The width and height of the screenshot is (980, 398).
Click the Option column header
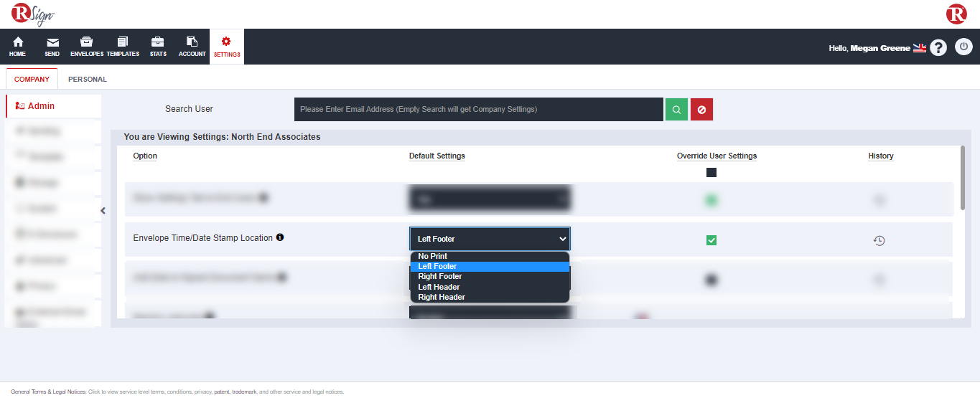point(145,156)
